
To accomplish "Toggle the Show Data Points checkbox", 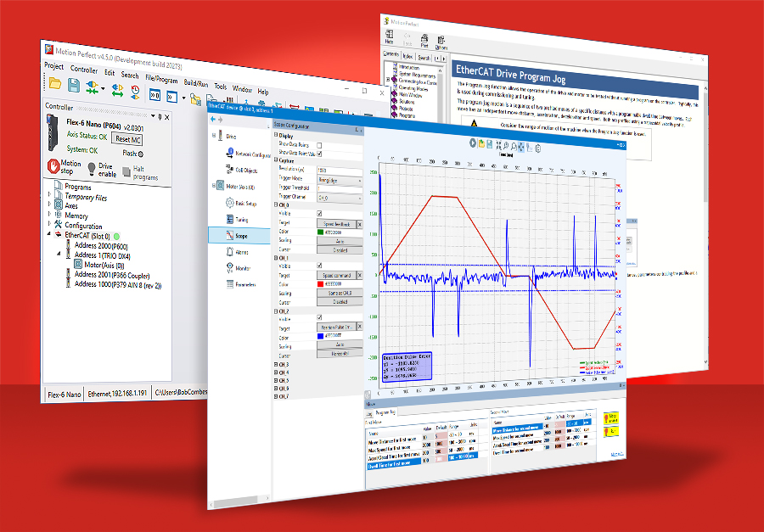I will 319,145.
